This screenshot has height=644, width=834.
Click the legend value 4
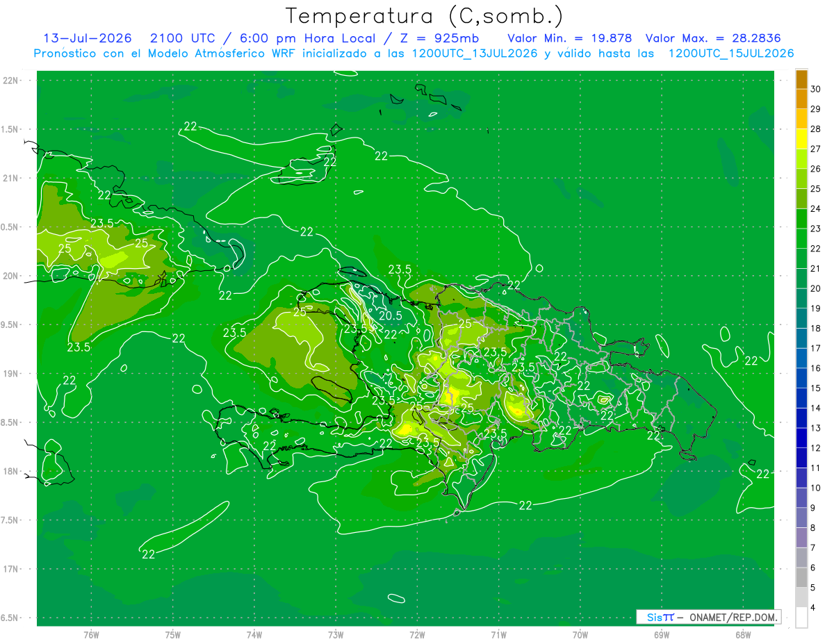click(813, 608)
